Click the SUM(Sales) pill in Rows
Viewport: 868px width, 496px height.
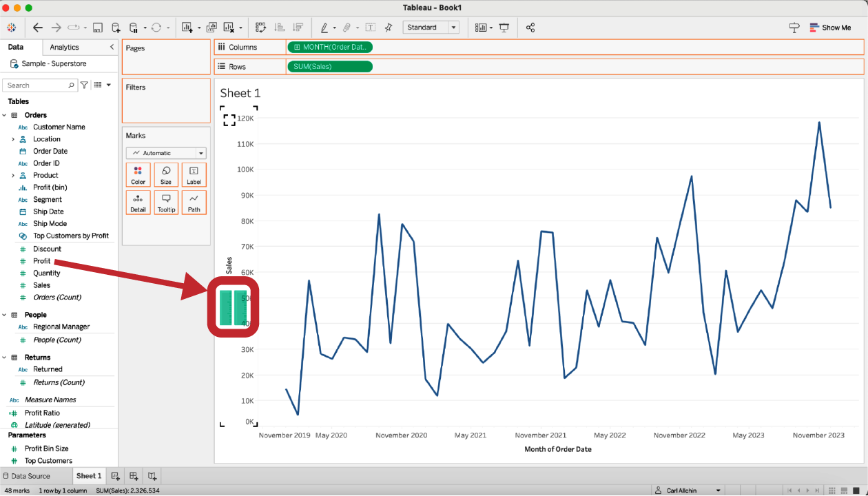coord(330,66)
